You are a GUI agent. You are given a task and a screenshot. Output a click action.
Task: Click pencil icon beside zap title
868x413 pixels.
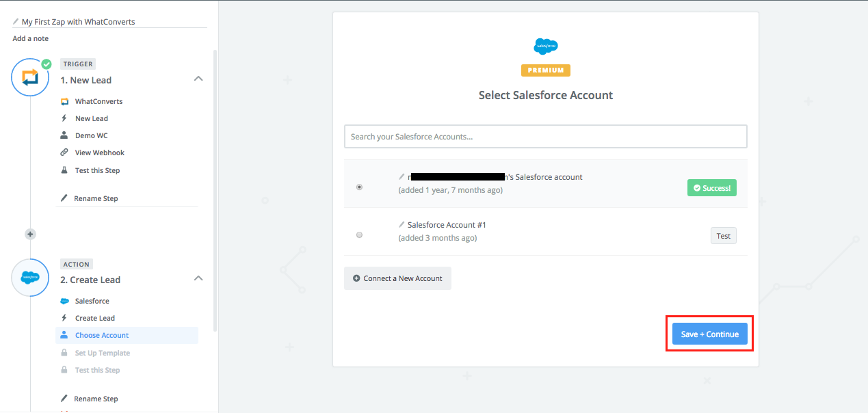[x=16, y=21]
